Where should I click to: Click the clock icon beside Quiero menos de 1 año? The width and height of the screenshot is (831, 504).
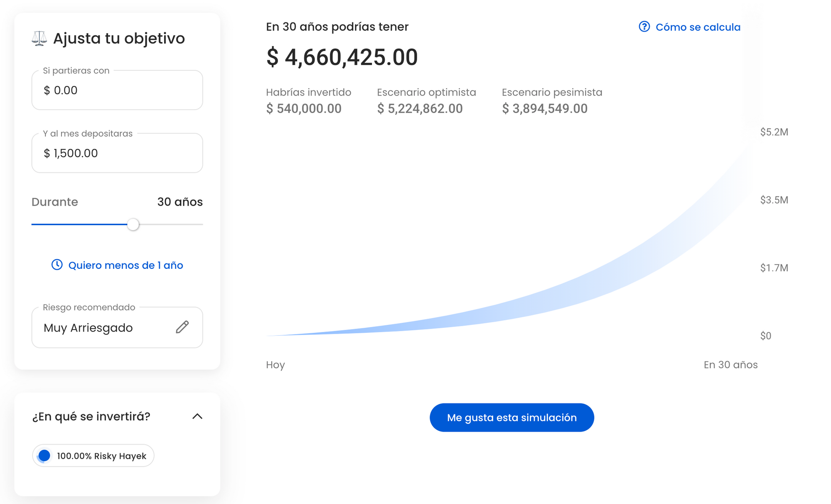[57, 265]
